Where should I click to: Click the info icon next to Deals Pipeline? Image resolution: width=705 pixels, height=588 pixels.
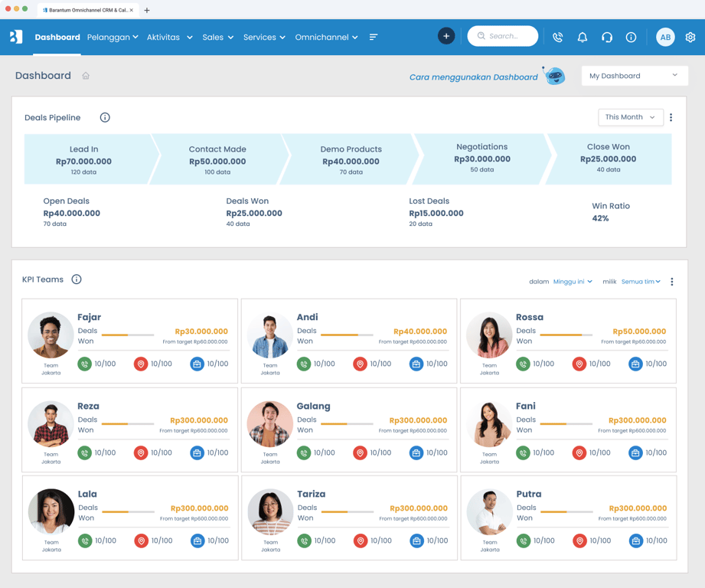pos(105,117)
